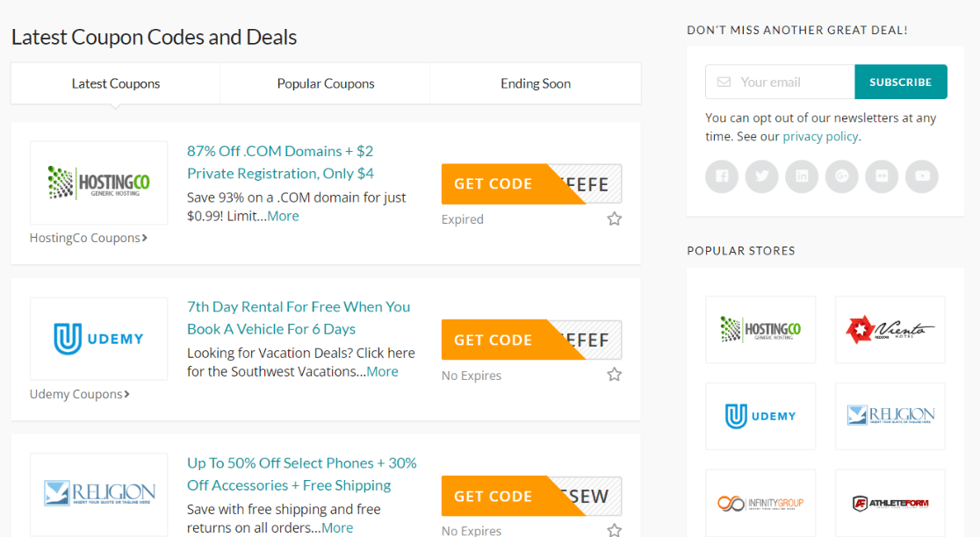The image size is (980, 537).
Task: Click the InfinityGroup store thumbnail
Action: pos(760,503)
